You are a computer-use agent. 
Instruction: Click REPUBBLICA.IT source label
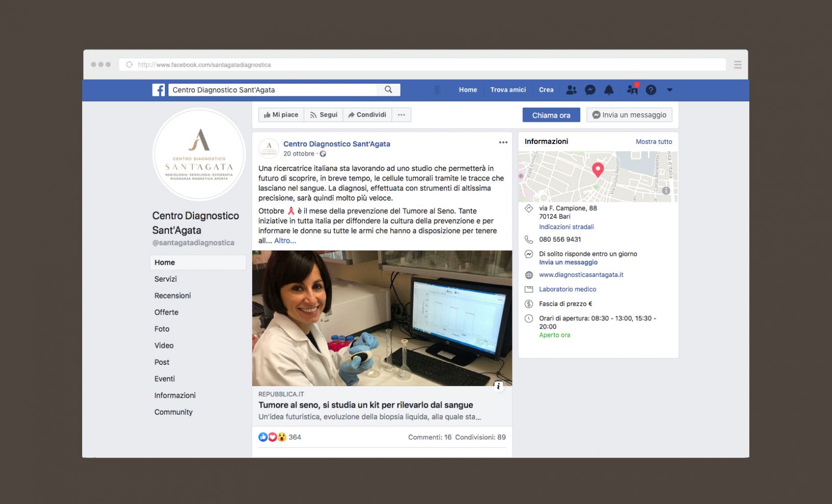(281, 394)
